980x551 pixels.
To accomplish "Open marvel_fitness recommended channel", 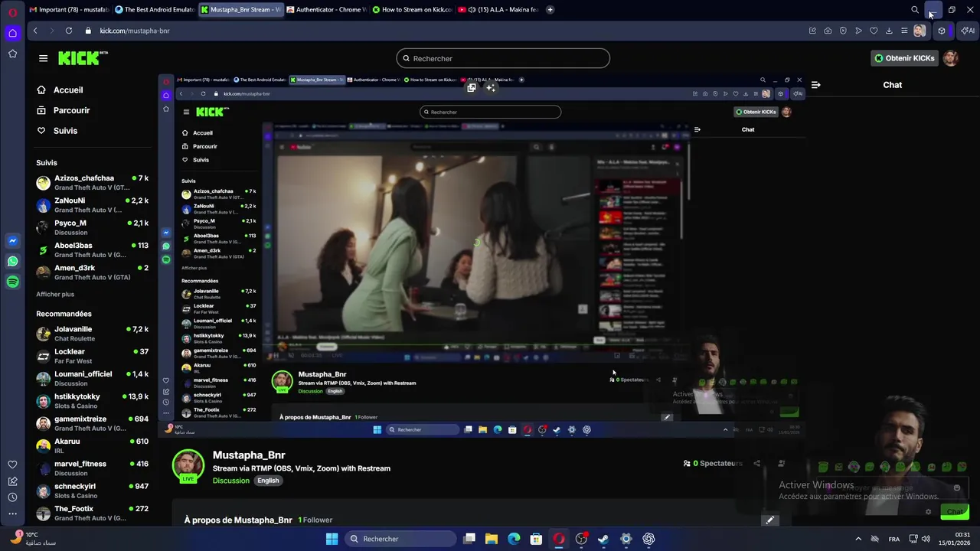I will [92, 468].
